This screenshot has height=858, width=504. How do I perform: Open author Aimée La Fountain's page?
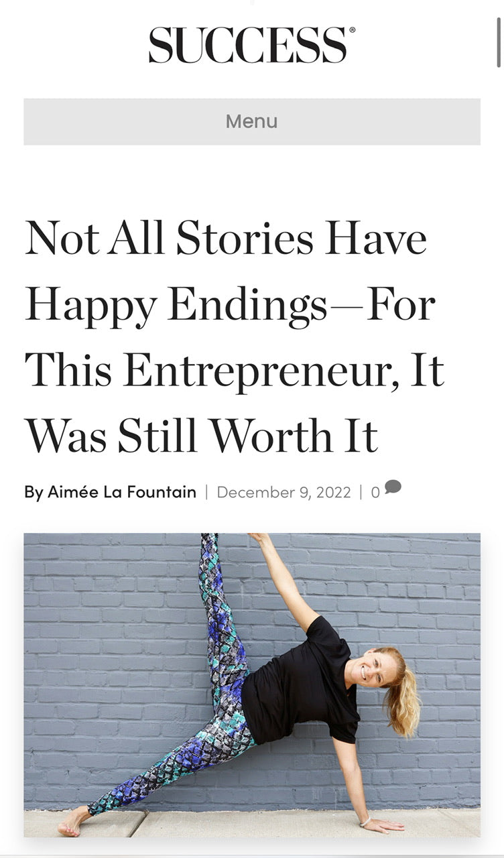pyautogui.click(x=121, y=492)
